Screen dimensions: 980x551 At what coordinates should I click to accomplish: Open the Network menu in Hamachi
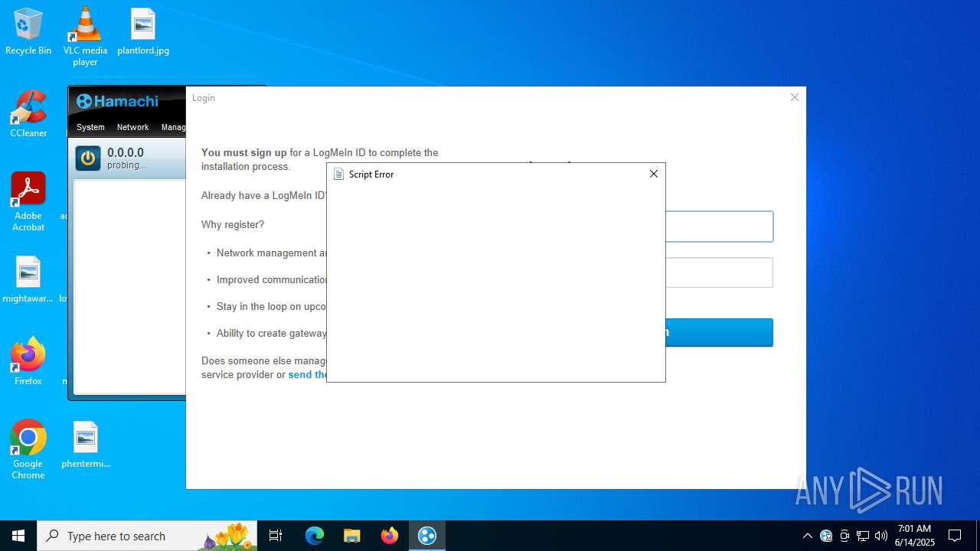coord(132,127)
